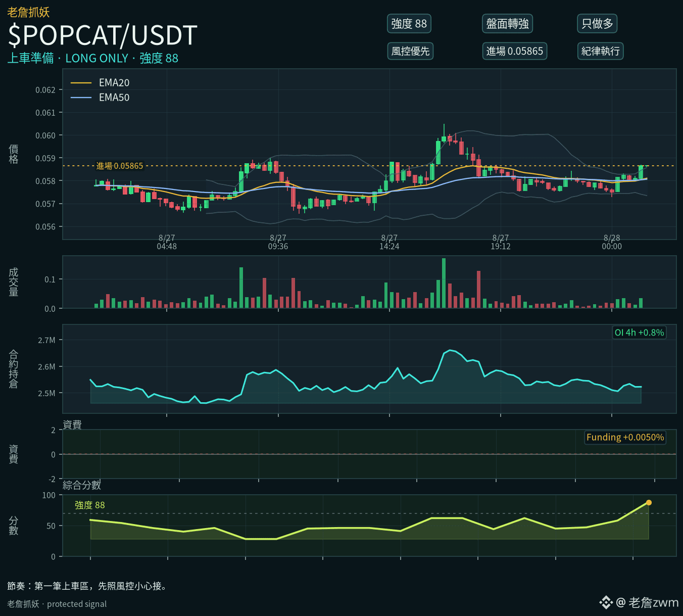Viewport: 683px width, 616px height.
Task: Click the 成交量 axis title
Action: click(x=14, y=282)
